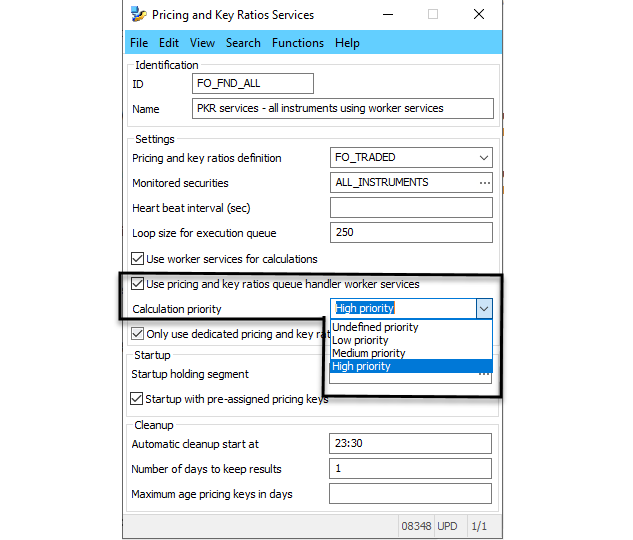
Task: Toggle Only use dedicated pricing and key ratios checkbox
Action: tap(137, 334)
